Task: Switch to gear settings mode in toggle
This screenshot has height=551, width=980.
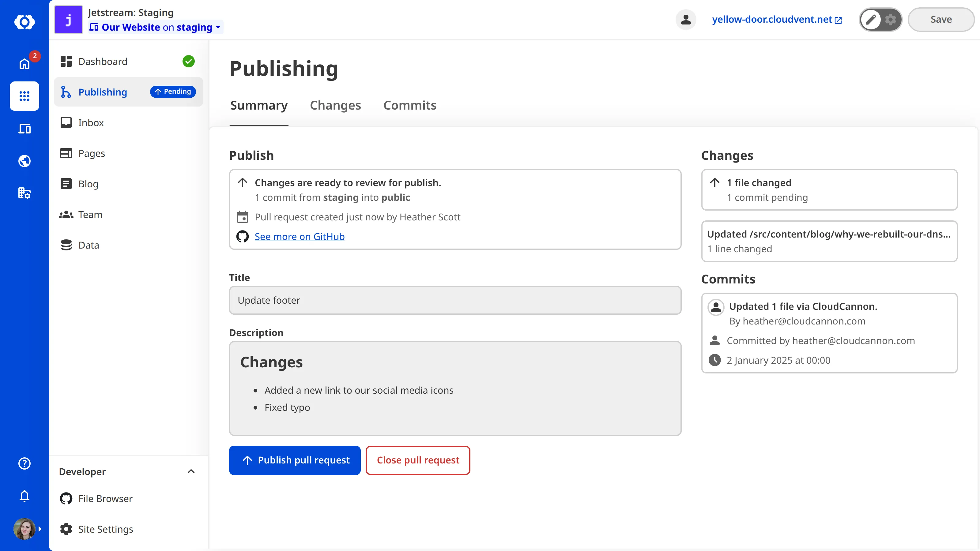Action: click(x=891, y=19)
